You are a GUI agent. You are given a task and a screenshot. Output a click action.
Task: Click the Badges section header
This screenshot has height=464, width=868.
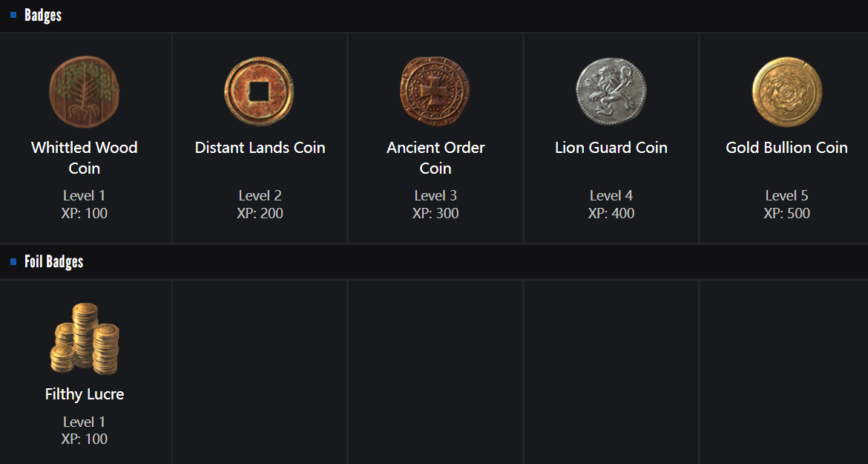43,15
